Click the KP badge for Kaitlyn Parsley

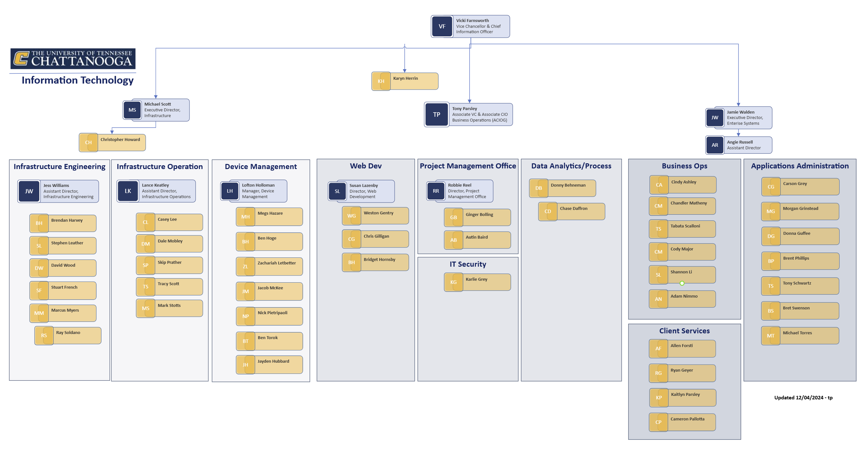click(x=659, y=398)
